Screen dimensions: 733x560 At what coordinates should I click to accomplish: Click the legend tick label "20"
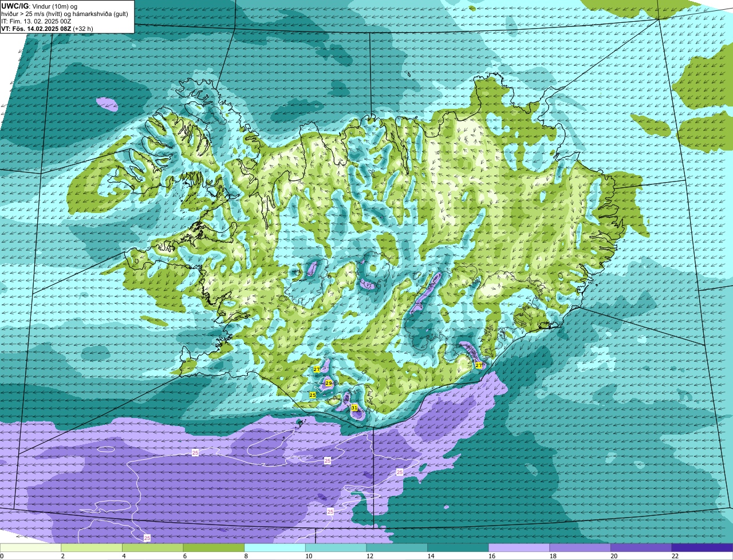point(614,556)
